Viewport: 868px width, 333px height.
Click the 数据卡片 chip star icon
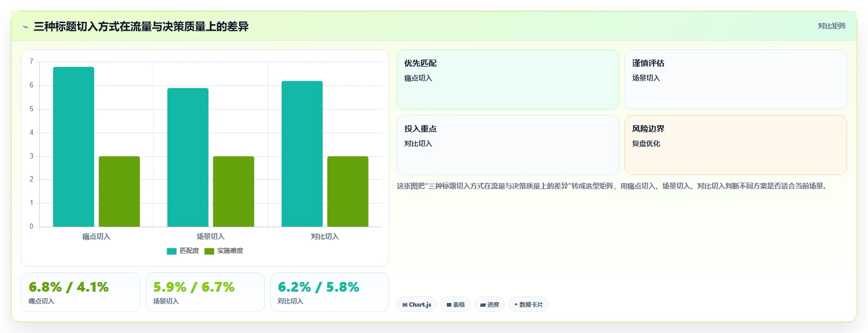[516, 305]
